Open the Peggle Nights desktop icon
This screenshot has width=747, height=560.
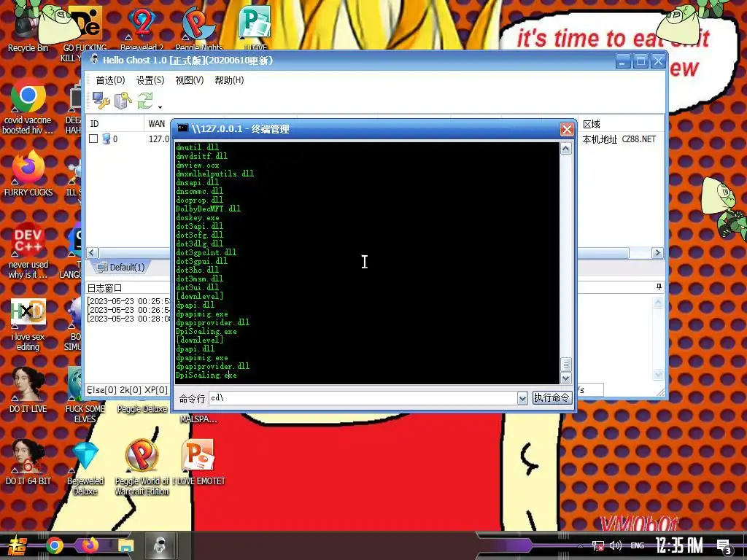point(198,28)
